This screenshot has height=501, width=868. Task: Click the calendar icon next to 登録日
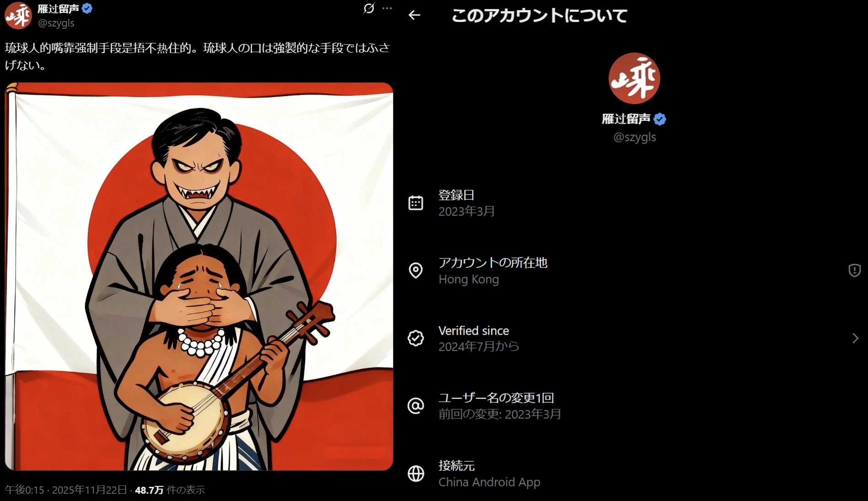pyautogui.click(x=415, y=203)
